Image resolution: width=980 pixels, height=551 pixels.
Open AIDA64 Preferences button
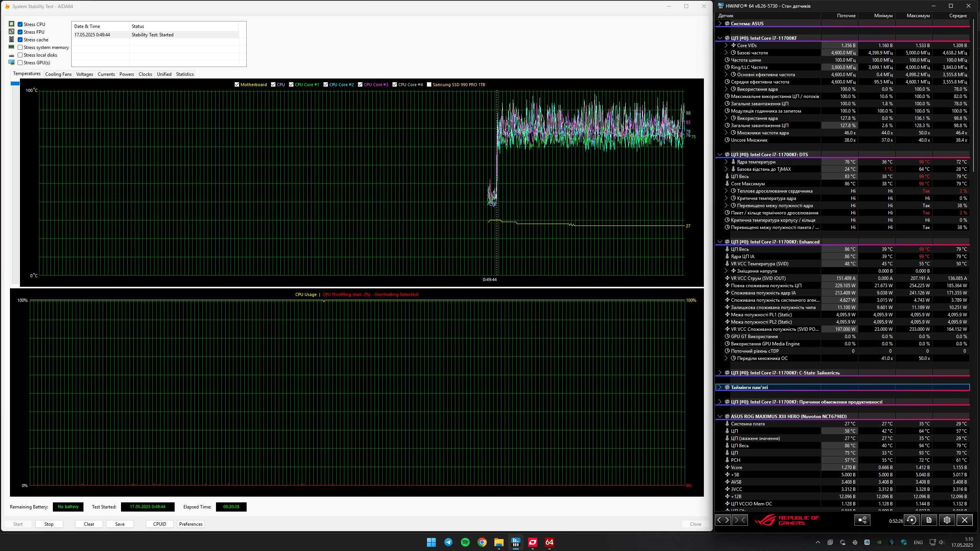pyautogui.click(x=191, y=524)
